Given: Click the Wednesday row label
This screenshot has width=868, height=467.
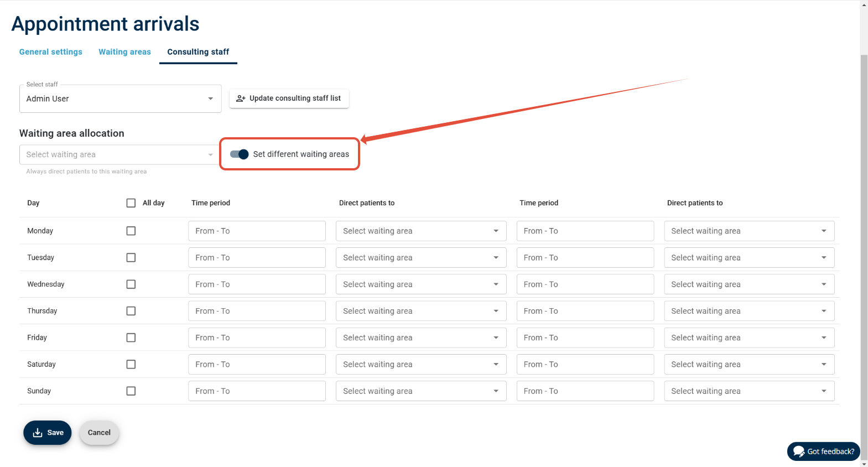Looking at the screenshot, I should click(46, 284).
